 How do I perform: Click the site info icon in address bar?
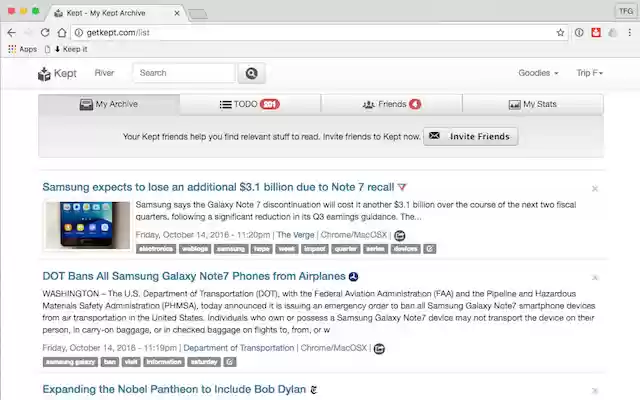tap(79, 33)
